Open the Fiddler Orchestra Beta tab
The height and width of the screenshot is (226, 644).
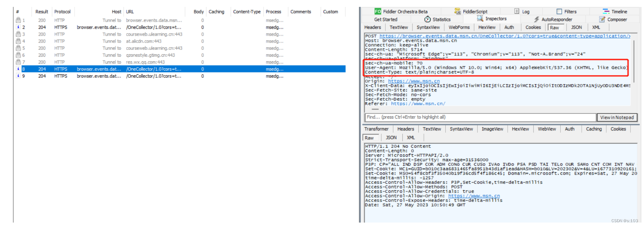tap(401, 11)
